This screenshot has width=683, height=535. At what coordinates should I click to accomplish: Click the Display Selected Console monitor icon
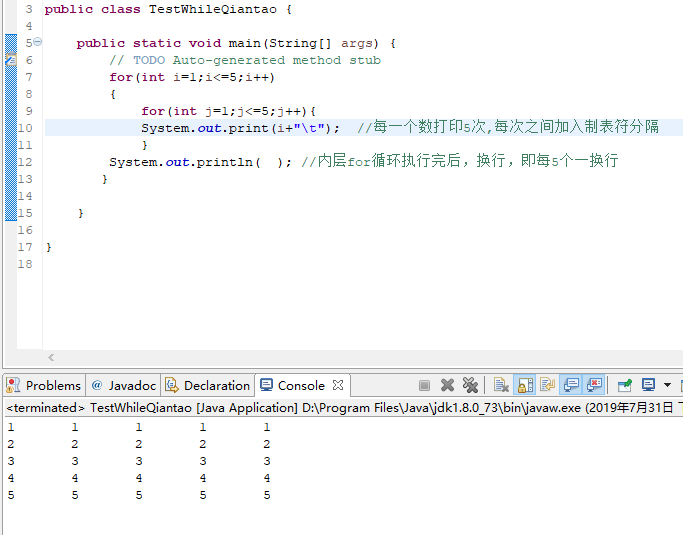649,385
